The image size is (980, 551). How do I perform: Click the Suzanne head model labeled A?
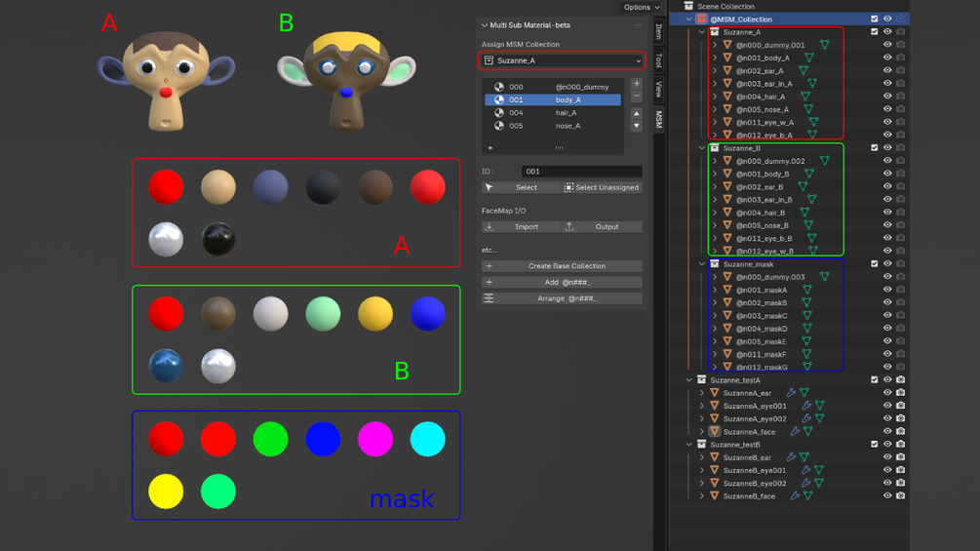pyautogui.click(x=166, y=80)
